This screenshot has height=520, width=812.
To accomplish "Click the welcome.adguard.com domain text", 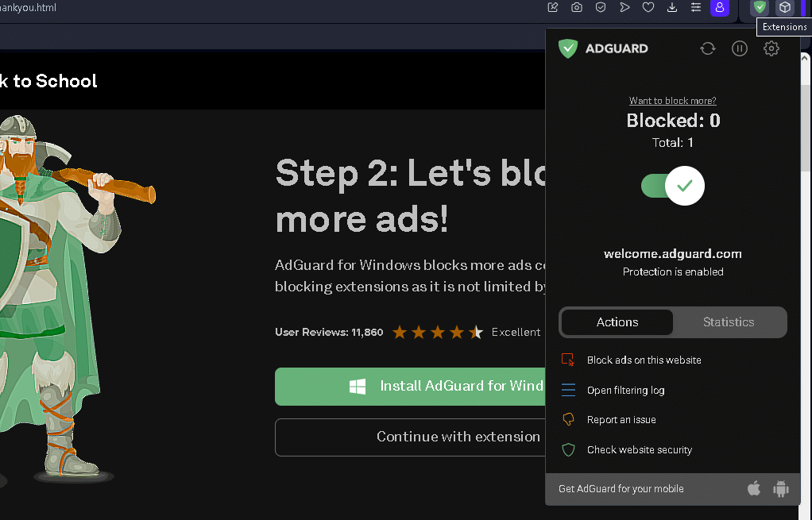I will tap(673, 253).
